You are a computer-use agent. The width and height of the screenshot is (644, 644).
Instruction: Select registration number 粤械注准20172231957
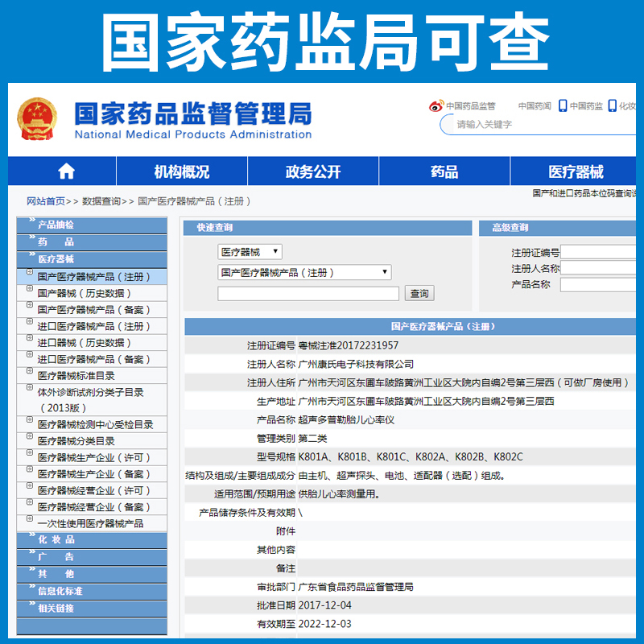pyautogui.click(x=349, y=345)
